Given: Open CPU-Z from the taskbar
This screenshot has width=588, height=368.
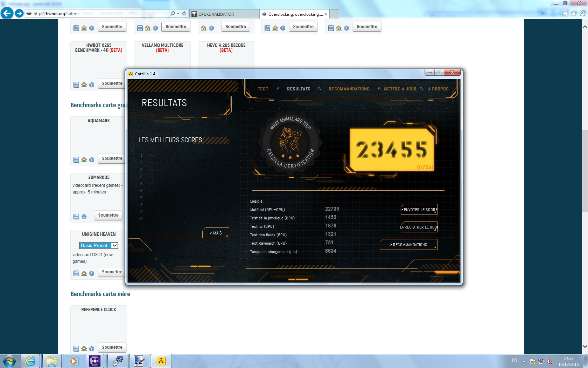Looking at the screenshot, I should (x=95, y=361).
